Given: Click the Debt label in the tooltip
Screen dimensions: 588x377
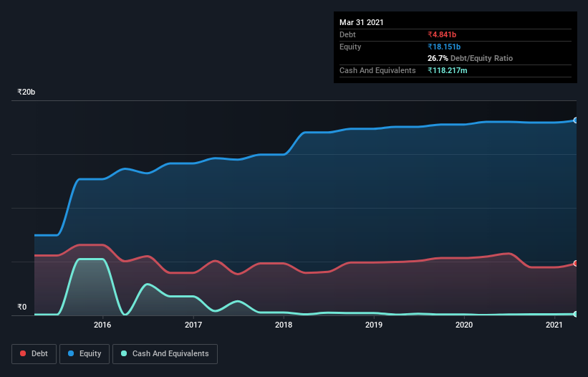Looking at the screenshot, I should pos(347,34).
